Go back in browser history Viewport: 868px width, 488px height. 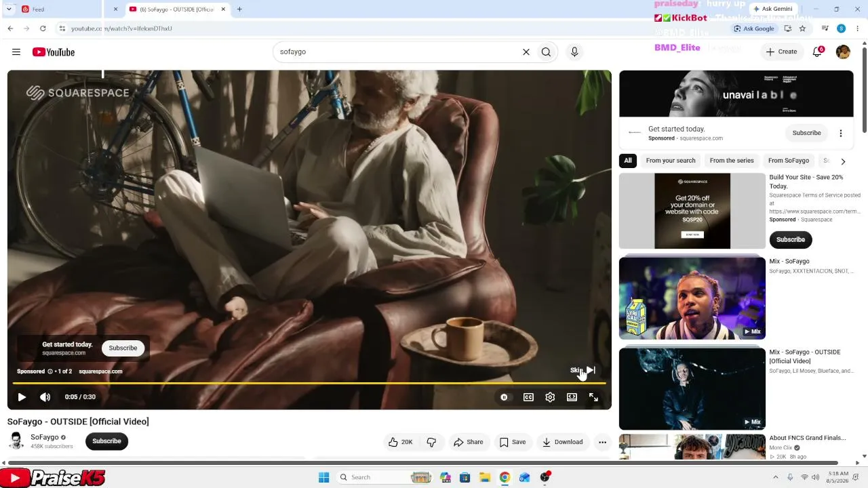click(x=10, y=28)
